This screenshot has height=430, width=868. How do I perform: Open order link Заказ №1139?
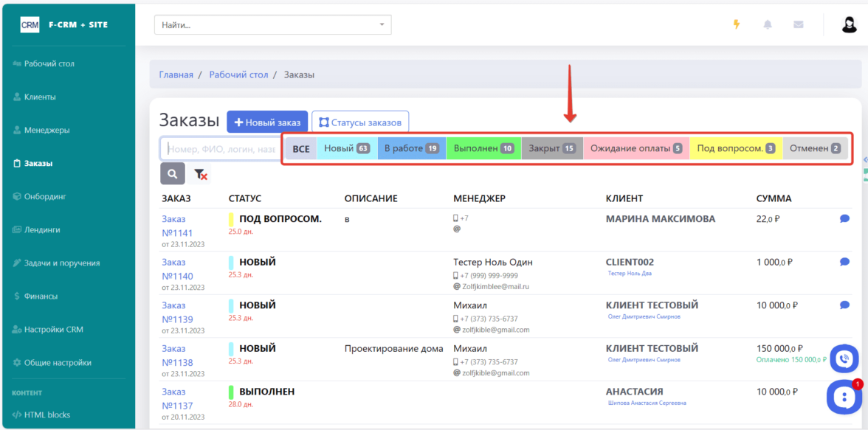pyautogui.click(x=177, y=312)
